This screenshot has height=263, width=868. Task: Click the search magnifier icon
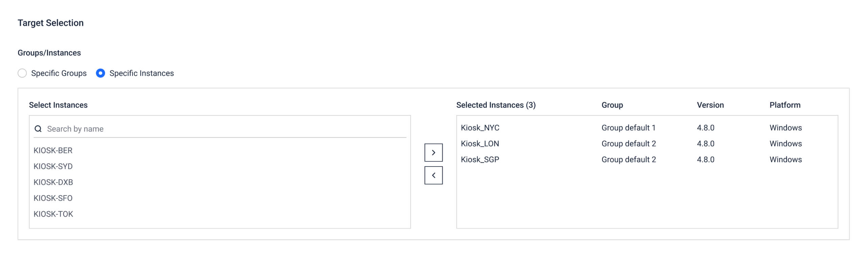click(x=38, y=129)
